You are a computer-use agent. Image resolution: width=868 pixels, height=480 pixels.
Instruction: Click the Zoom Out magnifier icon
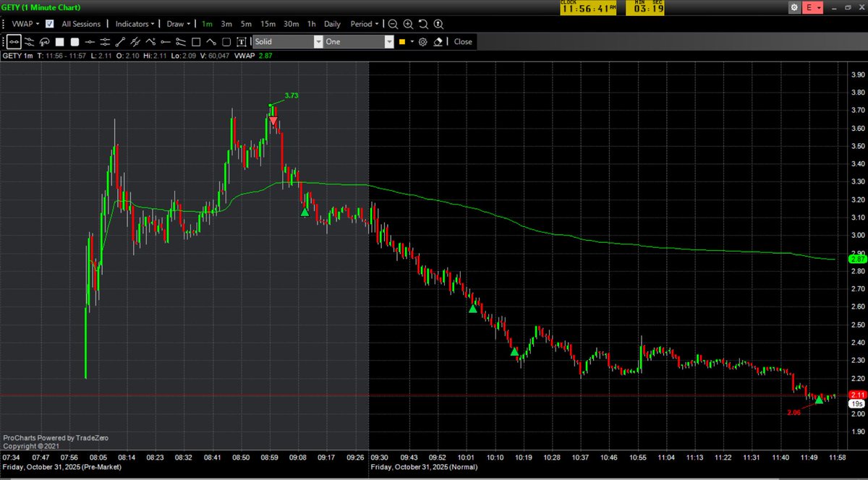pyautogui.click(x=393, y=24)
